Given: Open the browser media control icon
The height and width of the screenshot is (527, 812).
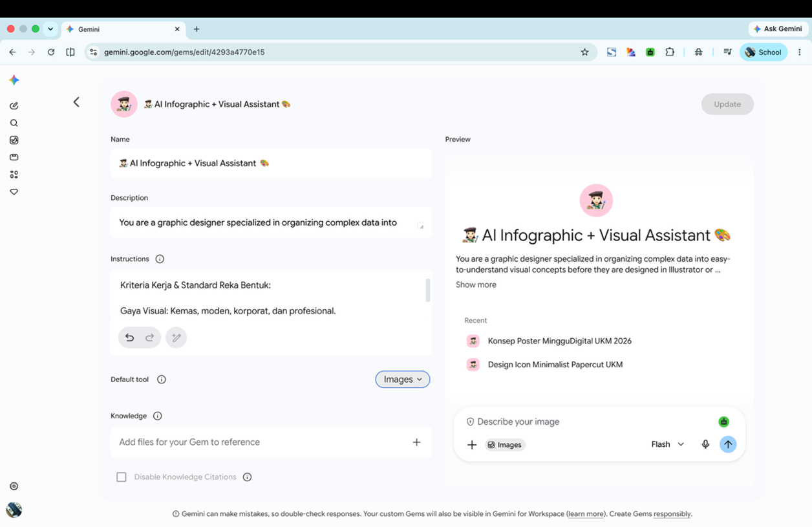Looking at the screenshot, I should click(x=727, y=52).
